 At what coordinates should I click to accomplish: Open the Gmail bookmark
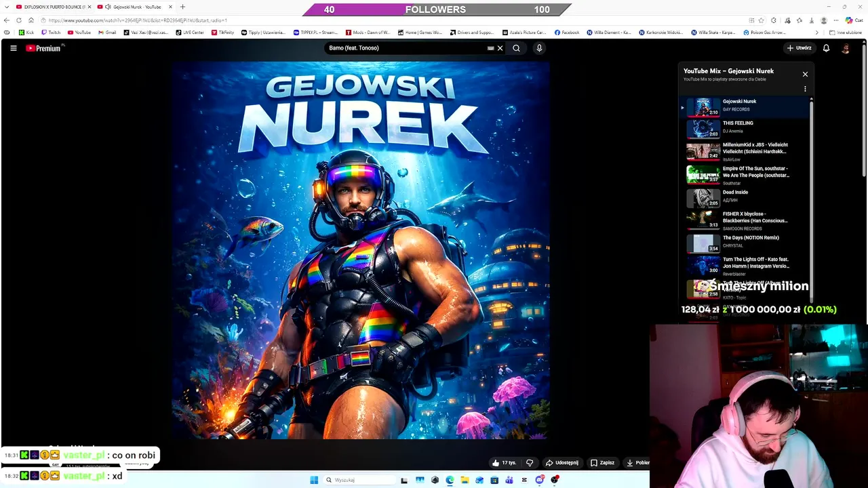click(107, 33)
